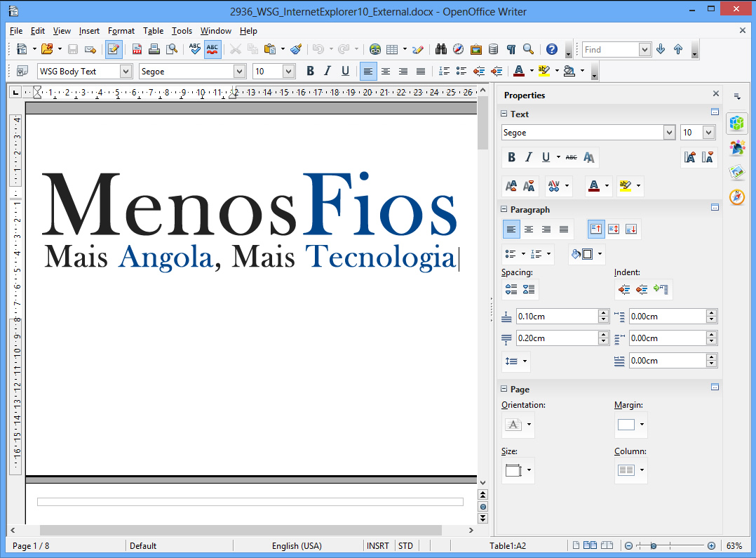Click Decrease Indent in main toolbar

(479, 72)
